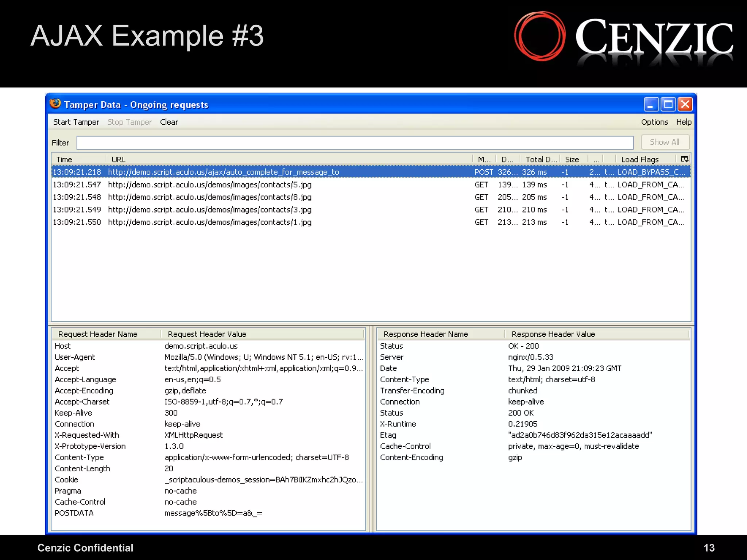The image size is (747, 560).
Task: Select the Keep-Alive request header row
Action: click(208, 413)
